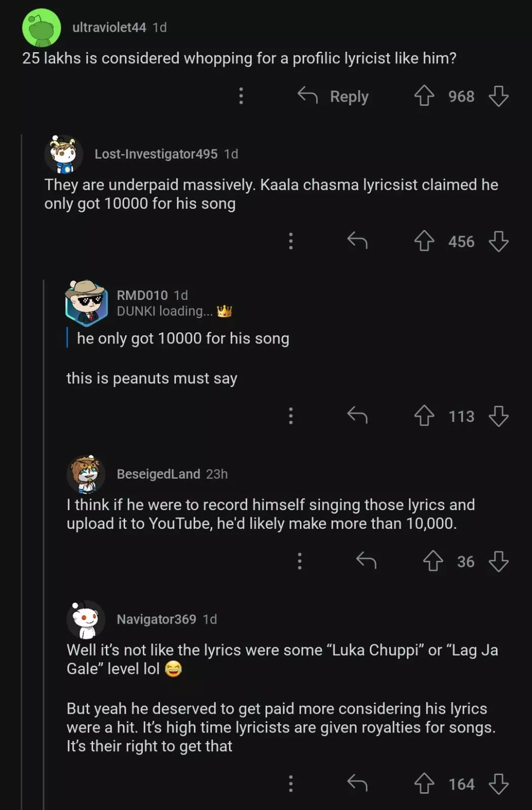Upvote BeseigedLand's YouTube comment
The height and width of the screenshot is (810, 532).
pos(433,561)
